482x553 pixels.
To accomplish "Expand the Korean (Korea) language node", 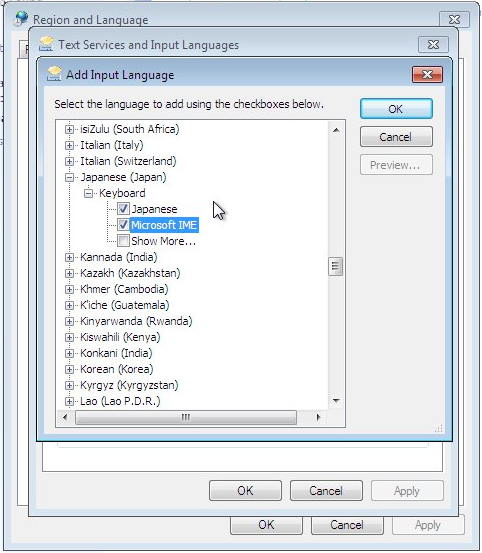I will (69, 369).
